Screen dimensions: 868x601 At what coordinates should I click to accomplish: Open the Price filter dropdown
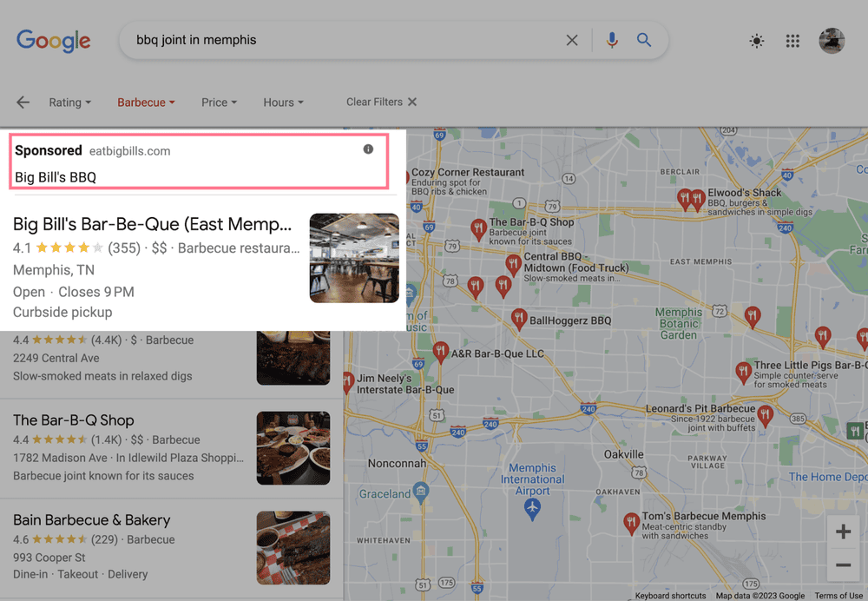tap(220, 102)
